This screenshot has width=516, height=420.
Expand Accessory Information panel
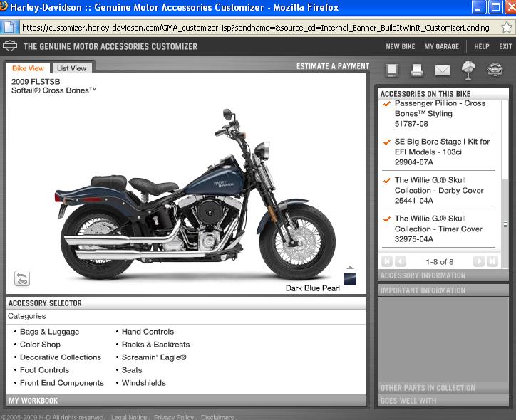click(x=443, y=275)
